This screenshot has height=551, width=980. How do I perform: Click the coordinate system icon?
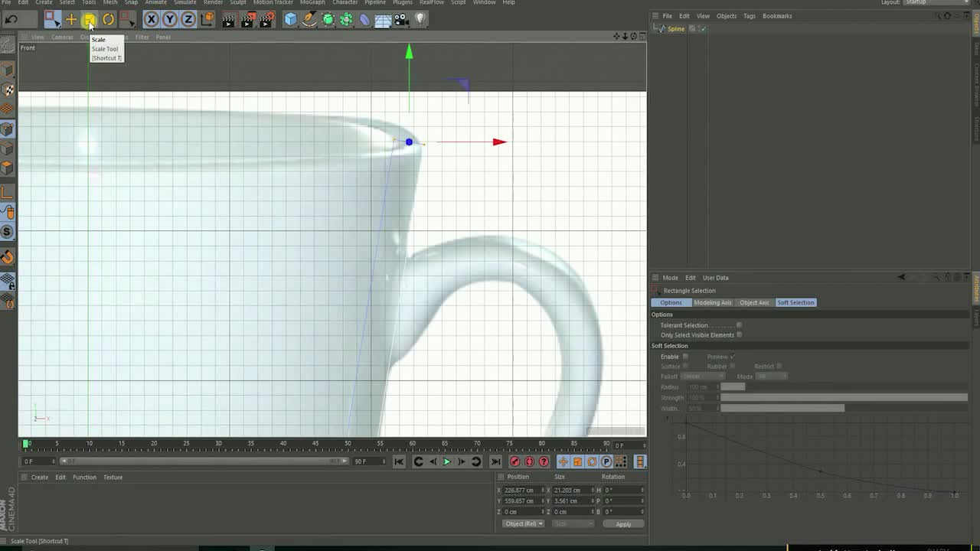(207, 19)
